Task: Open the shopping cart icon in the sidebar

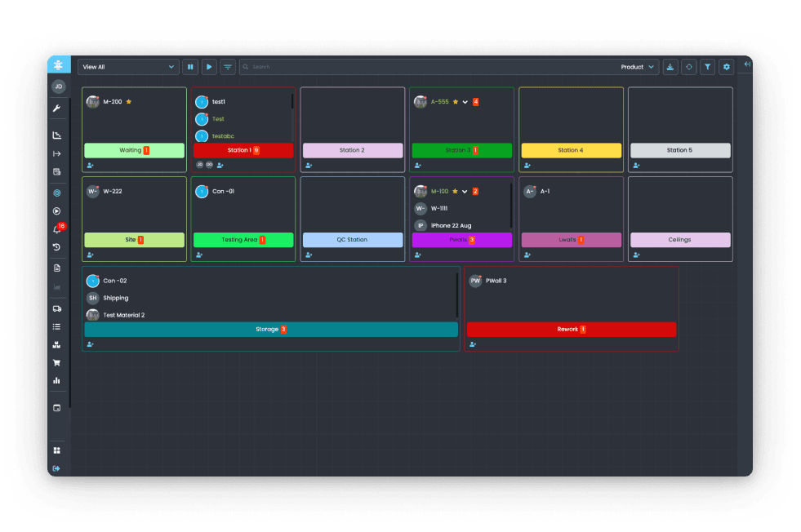Action: point(57,362)
